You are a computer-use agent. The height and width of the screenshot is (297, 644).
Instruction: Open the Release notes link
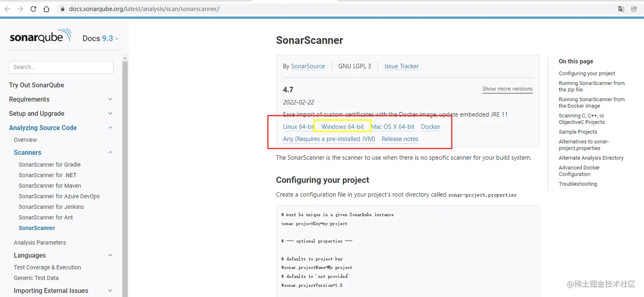pos(400,139)
